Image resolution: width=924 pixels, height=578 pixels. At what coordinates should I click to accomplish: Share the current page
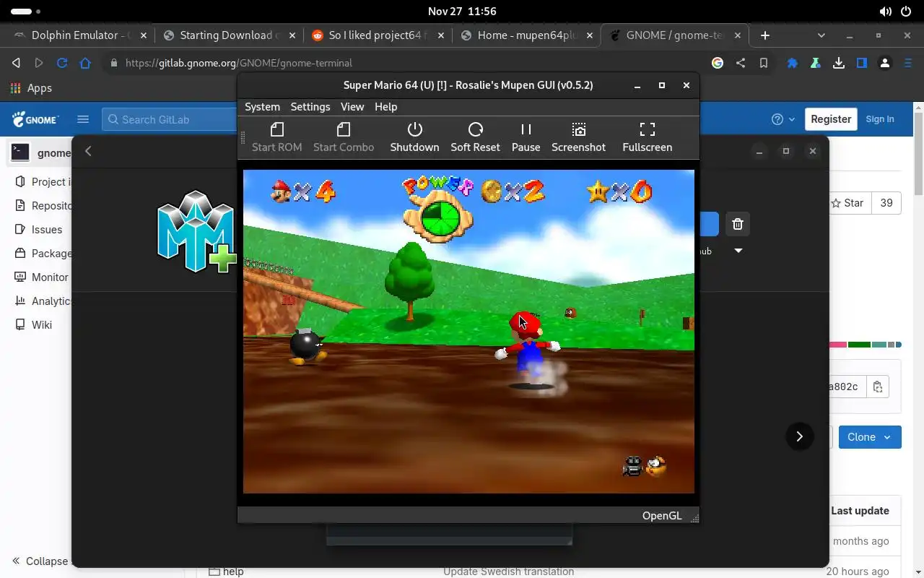pos(740,63)
